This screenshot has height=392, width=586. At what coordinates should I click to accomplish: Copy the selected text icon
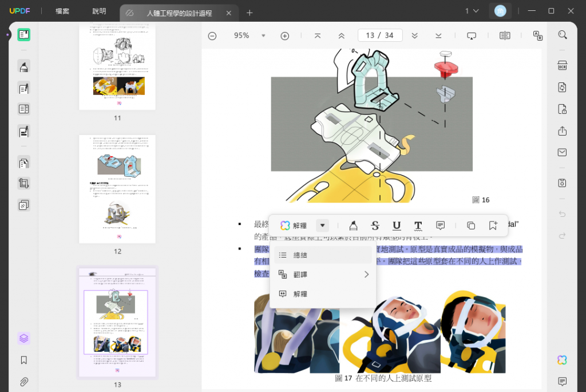tap(471, 225)
